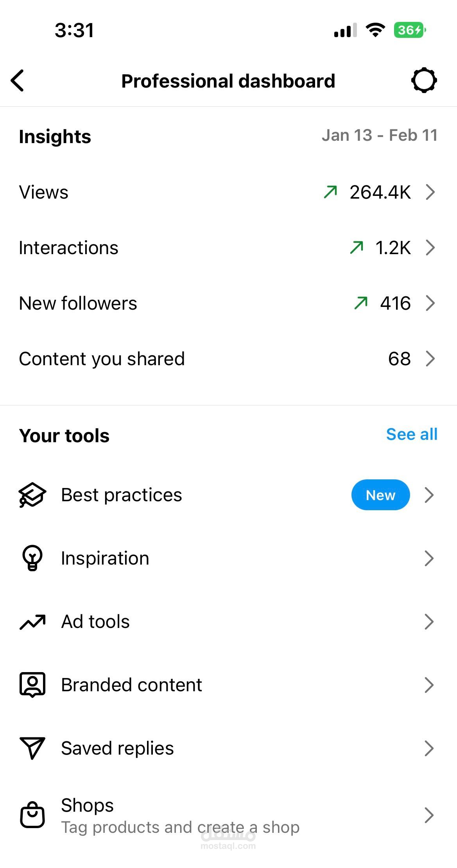Tap the Branded content person icon
457x868 pixels.
click(x=32, y=685)
